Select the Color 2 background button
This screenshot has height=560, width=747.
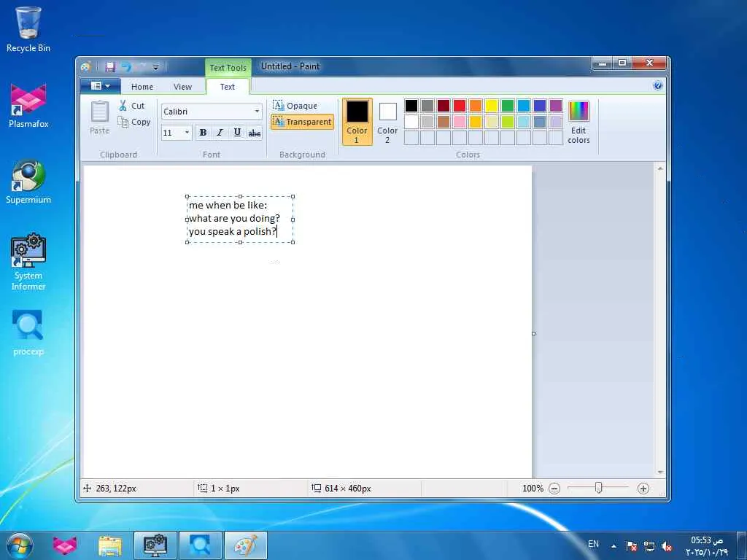pos(387,122)
